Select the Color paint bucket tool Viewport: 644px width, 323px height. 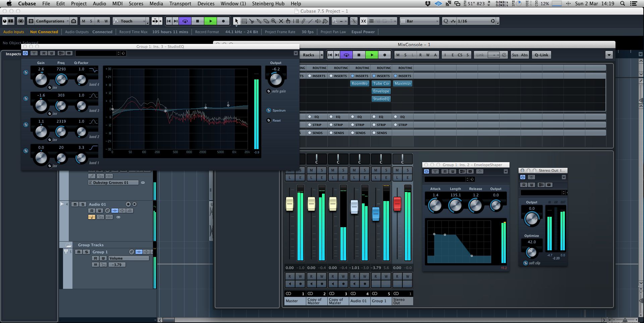click(x=325, y=21)
